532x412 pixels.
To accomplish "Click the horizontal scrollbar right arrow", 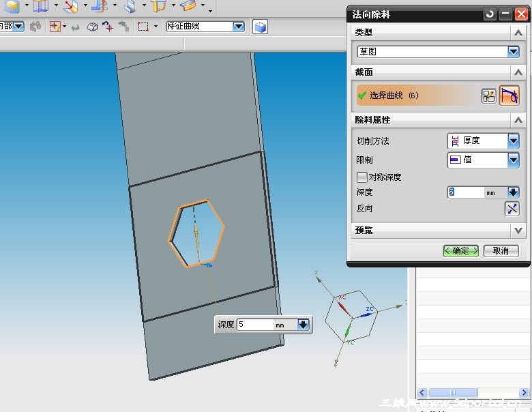I will point(524,393).
